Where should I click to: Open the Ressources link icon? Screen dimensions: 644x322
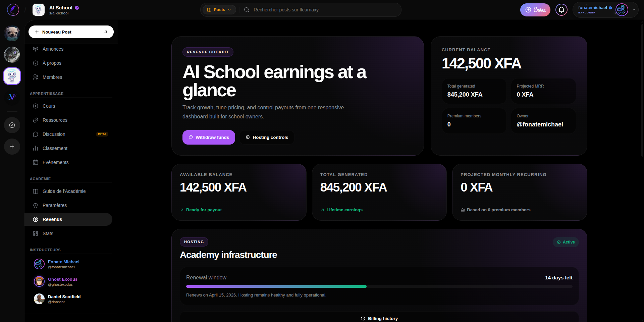(36, 120)
